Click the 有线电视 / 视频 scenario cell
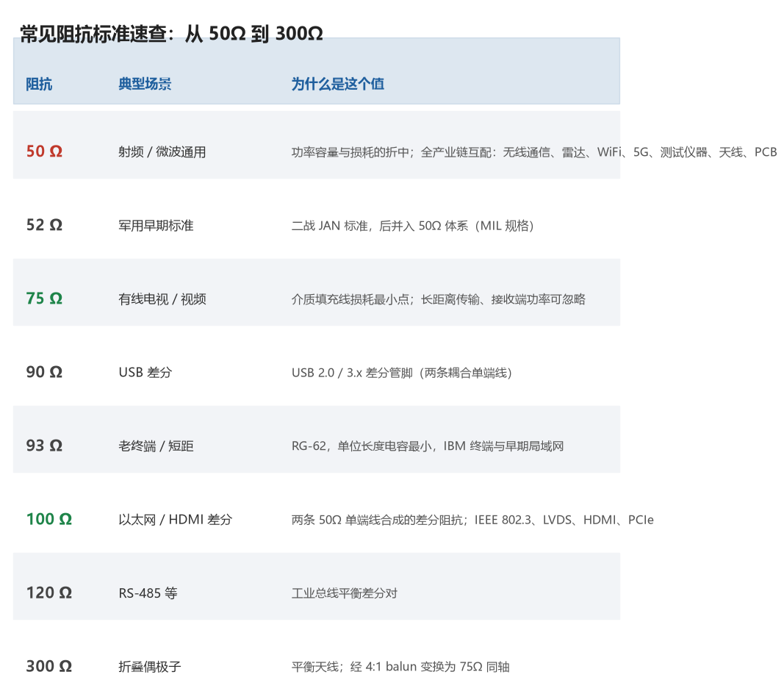Image resolution: width=784 pixels, height=683 pixels. 162,298
